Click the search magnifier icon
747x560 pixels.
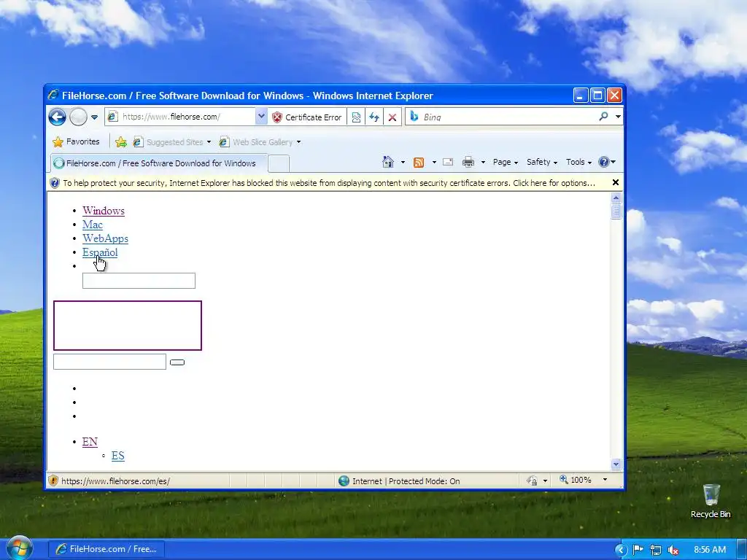(x=603, y=116)
